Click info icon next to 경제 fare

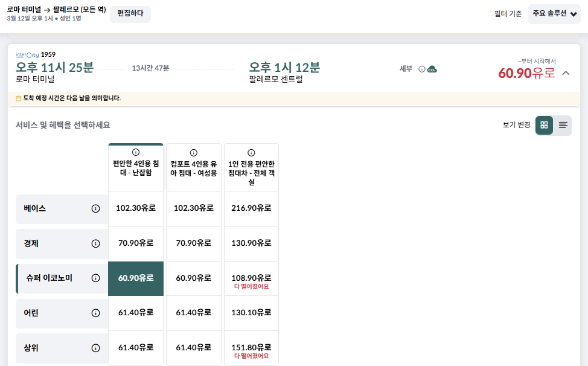[95, 243]
